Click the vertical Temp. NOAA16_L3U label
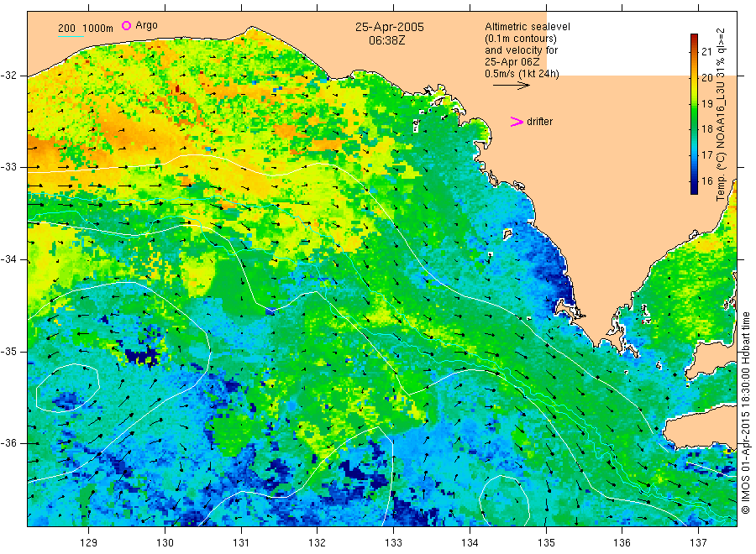 coord(721,115)
